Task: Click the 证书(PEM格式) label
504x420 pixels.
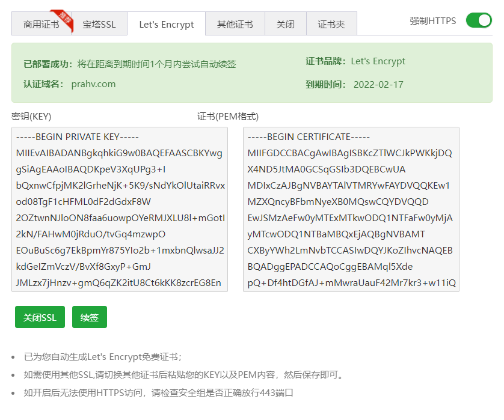Action: pos(228,116)
